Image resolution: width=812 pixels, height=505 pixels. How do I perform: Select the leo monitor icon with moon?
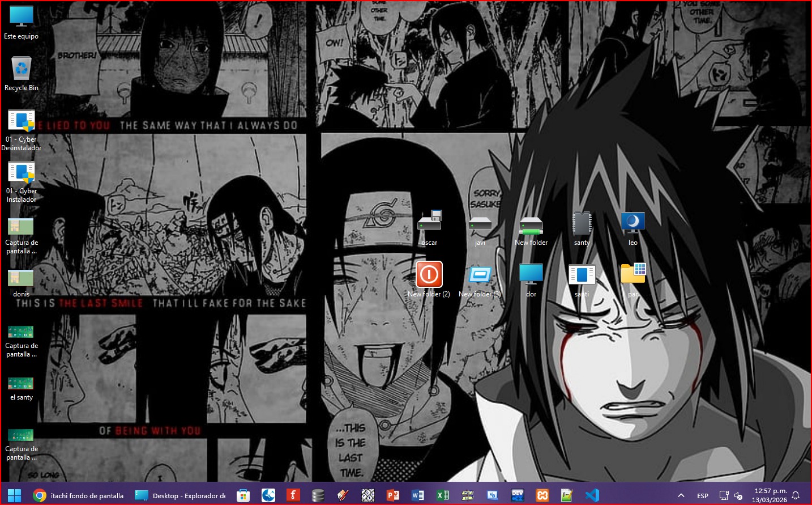632,223
